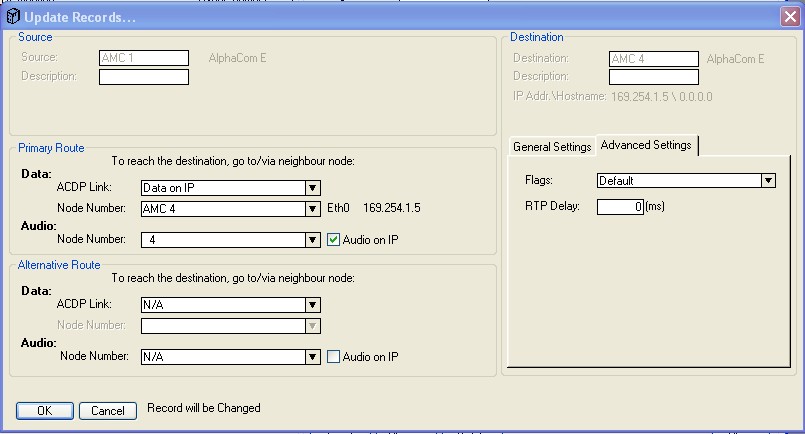805x434 pixels.
Task: Uncheck Primary Route Audio on IP checkbox
Action: click(x=335, y=239)
